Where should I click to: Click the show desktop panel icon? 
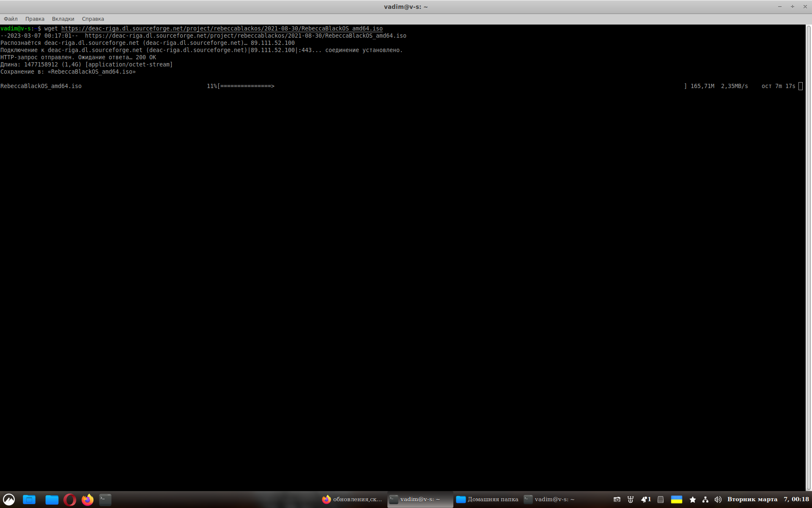(29, 500)
